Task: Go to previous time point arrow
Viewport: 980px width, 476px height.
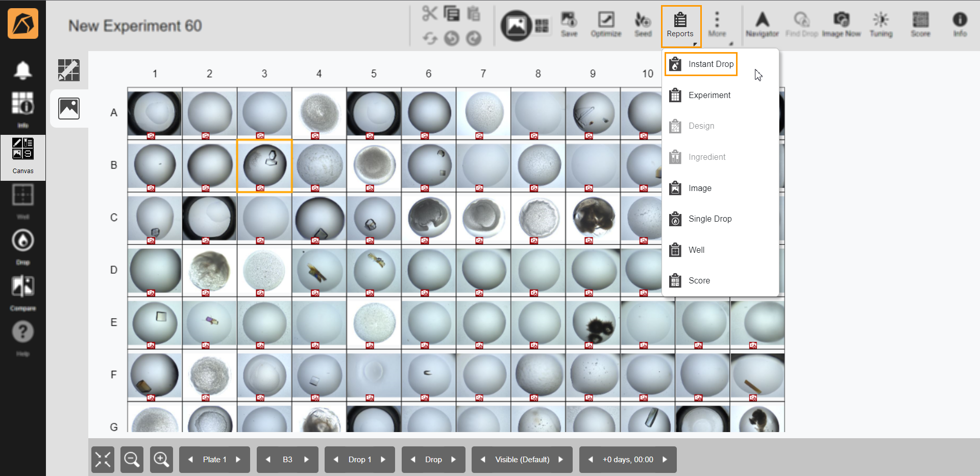Action: tap(591, 460)
